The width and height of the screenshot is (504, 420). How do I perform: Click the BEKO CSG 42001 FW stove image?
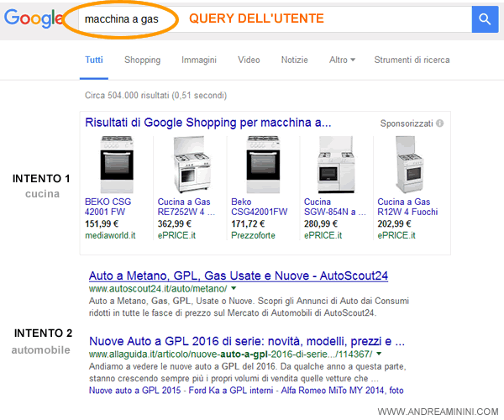pos(117,164)
